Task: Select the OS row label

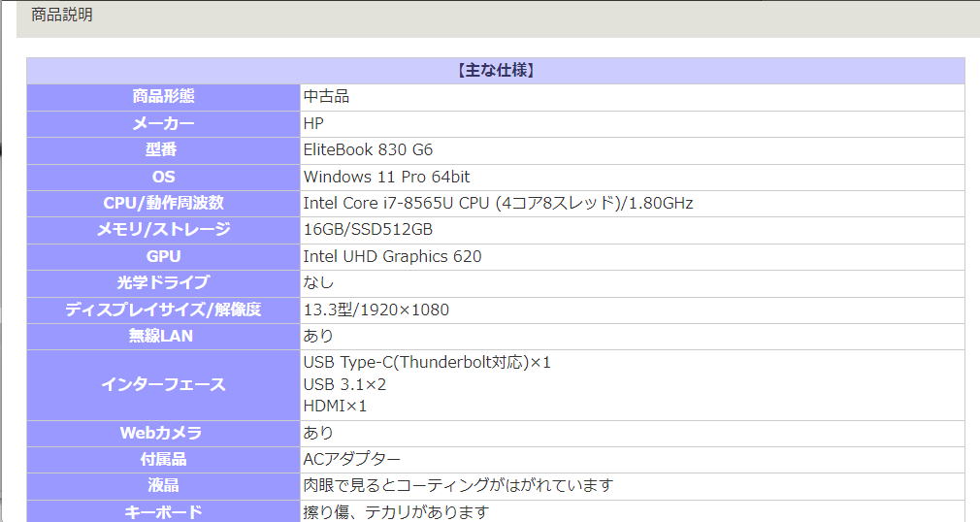Action: 164,177
